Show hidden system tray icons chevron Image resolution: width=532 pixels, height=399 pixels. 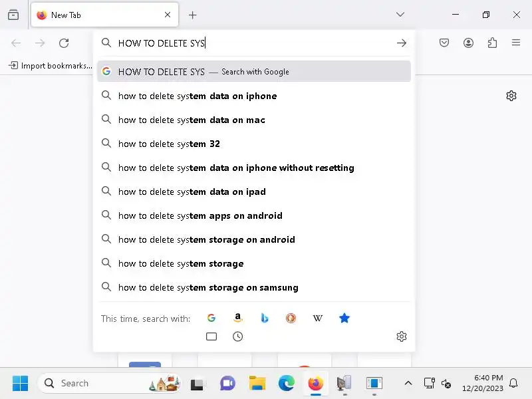[408, 384]
